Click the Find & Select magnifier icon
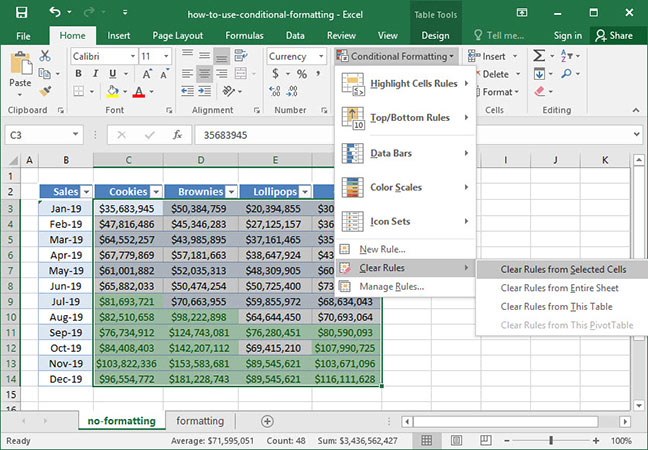This screenshot has height=450, width=648. point(566,74)
